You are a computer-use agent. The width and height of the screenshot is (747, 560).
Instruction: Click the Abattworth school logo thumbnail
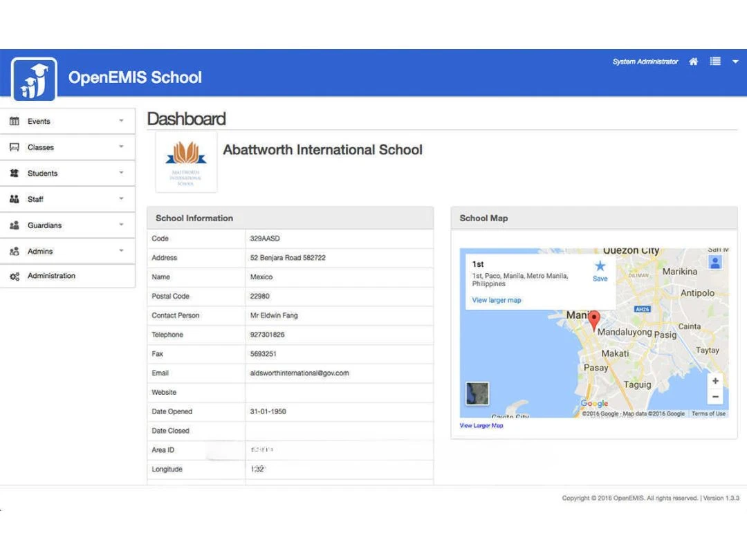[186, 162]
